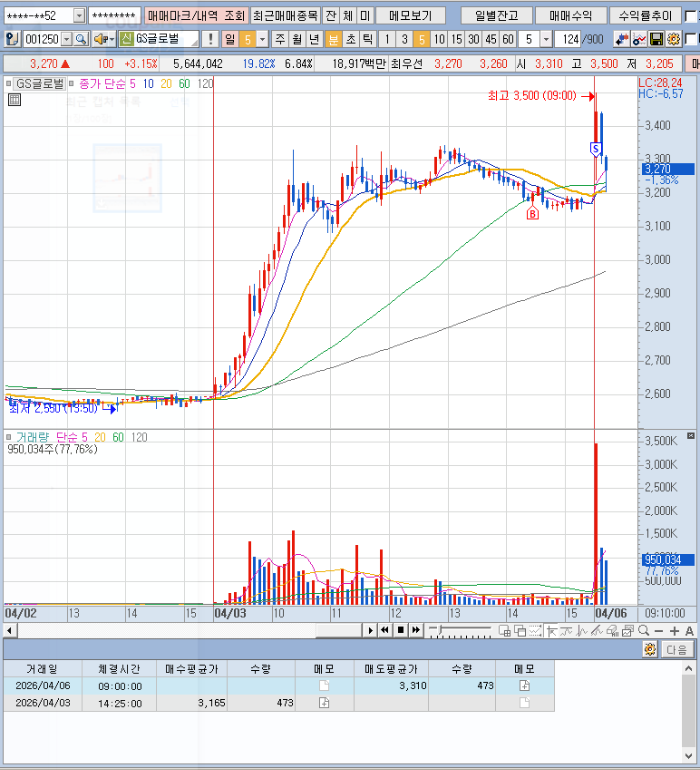700x770 pixels.
Task: Click the line chart compare icon
Action: coord(639,39)
